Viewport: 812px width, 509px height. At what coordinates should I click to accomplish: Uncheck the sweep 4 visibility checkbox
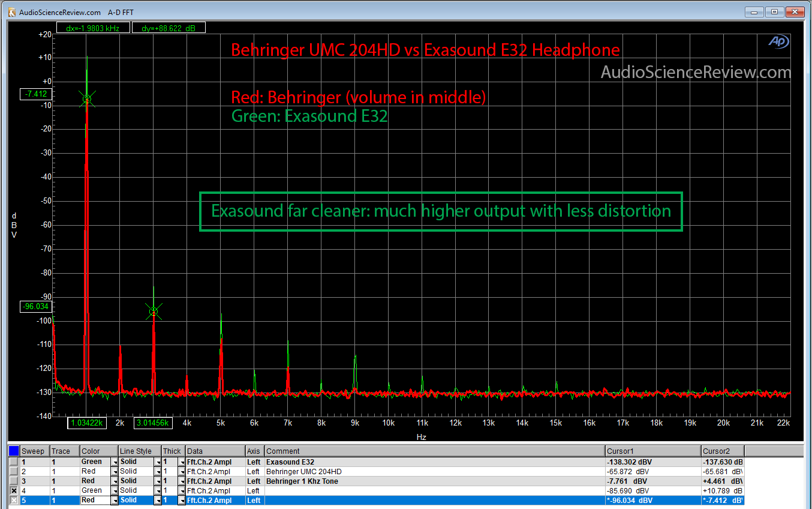[14, 490]
